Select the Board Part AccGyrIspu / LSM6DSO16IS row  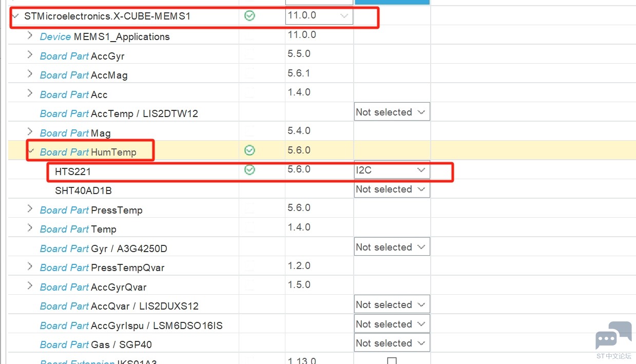tap(131, 325)
